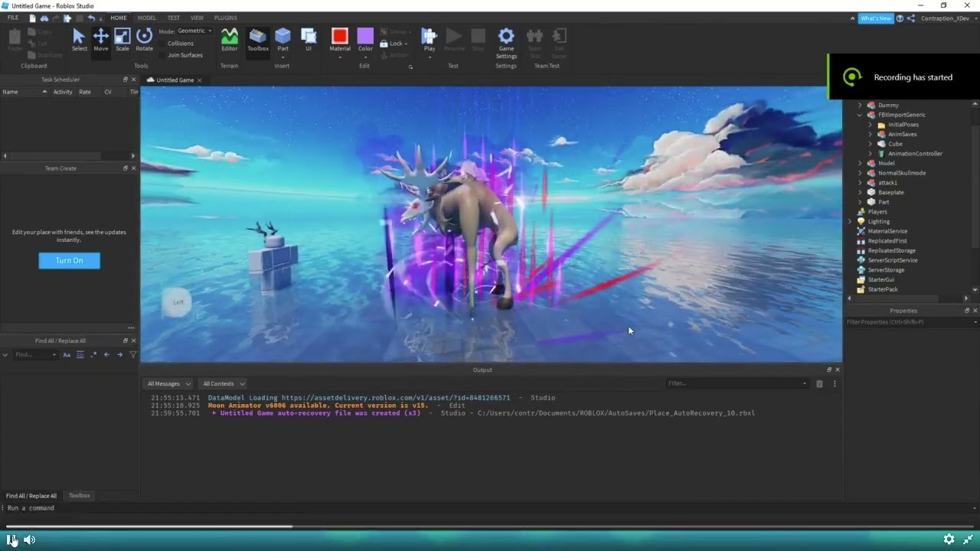
Task: Click the filter funnel icon in Find All
Action: point(133,354)
